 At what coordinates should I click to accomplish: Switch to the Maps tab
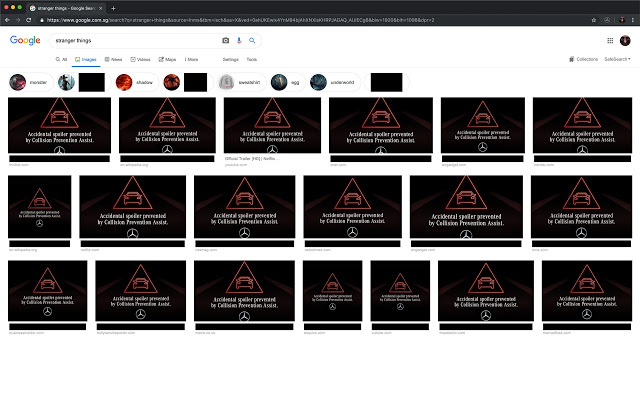[168, 59]
